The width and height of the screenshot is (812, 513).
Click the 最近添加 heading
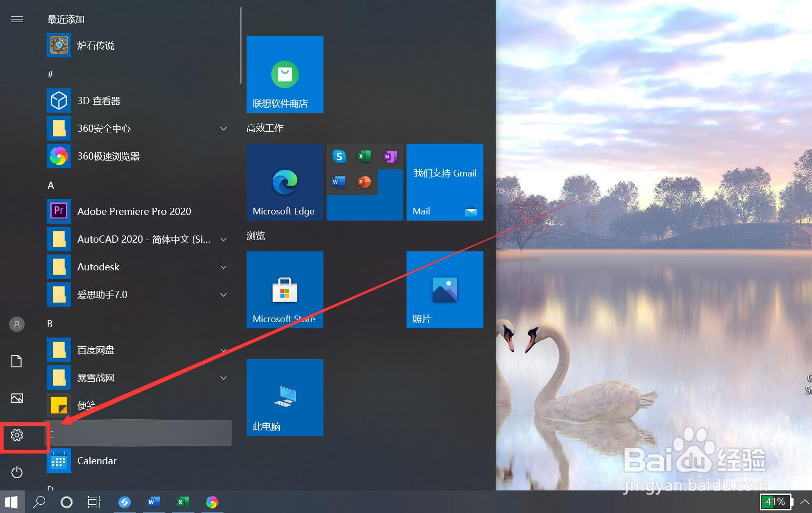point(66,19)
